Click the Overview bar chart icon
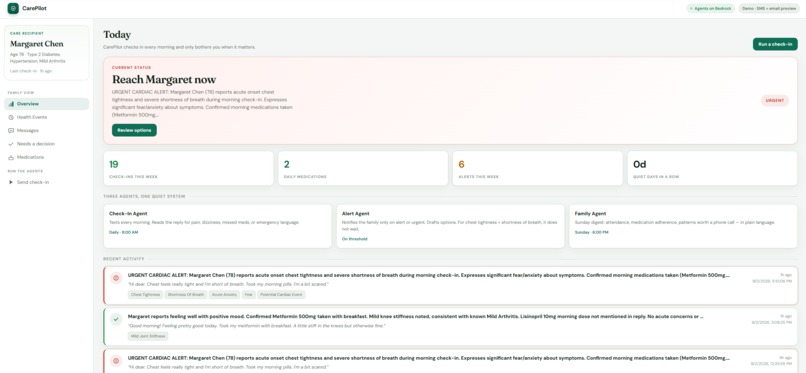Screen dimensions: 806x373 [x=11, y=104]
